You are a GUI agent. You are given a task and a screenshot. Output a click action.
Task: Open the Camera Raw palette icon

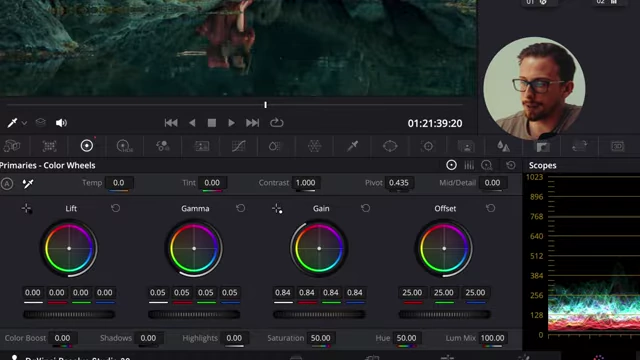point(12,146)
